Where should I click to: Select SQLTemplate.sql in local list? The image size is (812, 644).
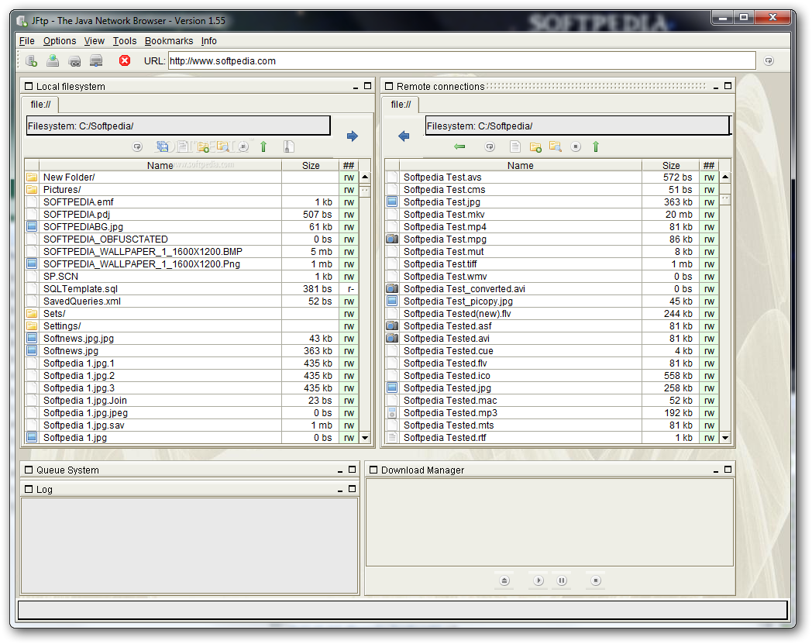click(191, 289)
